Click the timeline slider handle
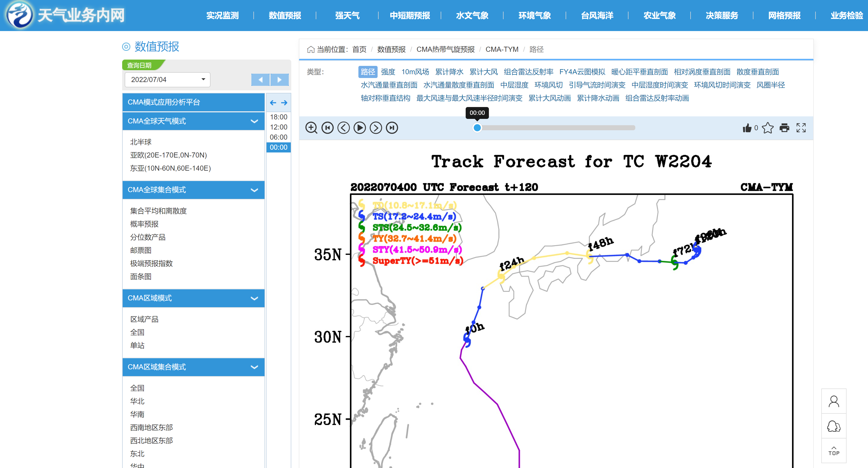 coord(477,128)
